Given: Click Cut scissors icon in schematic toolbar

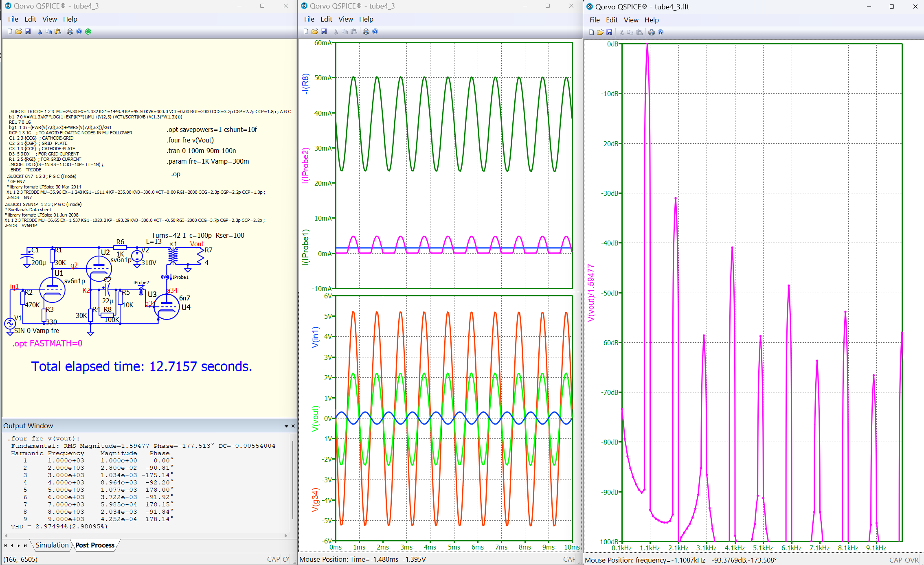Looking at the screenshot, I should coord(40,31).
